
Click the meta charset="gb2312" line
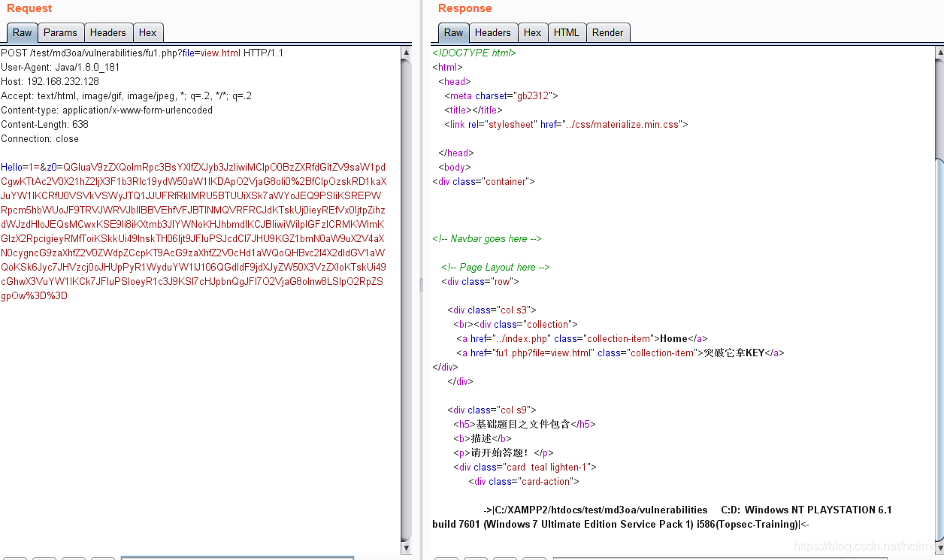point(501,96)
